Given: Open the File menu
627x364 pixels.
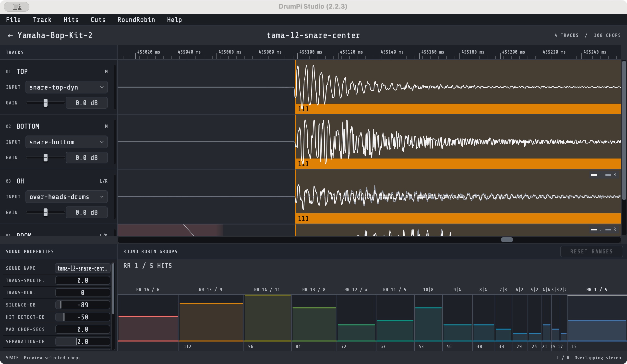Looking at the screenshot, I should (13, 20).
